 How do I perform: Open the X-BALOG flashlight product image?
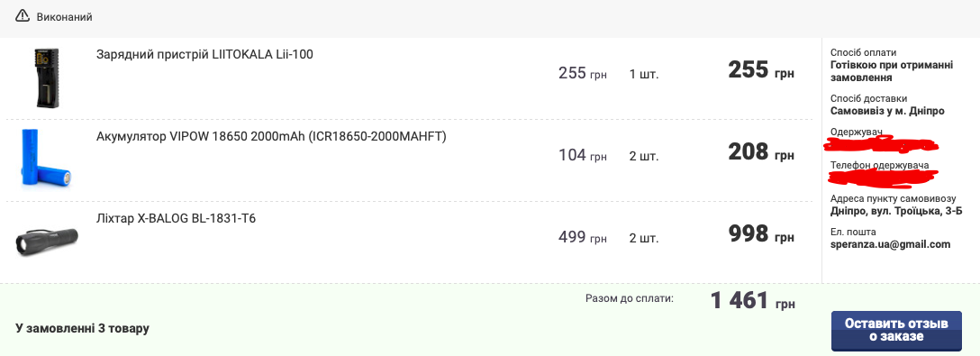click(47, 241)
